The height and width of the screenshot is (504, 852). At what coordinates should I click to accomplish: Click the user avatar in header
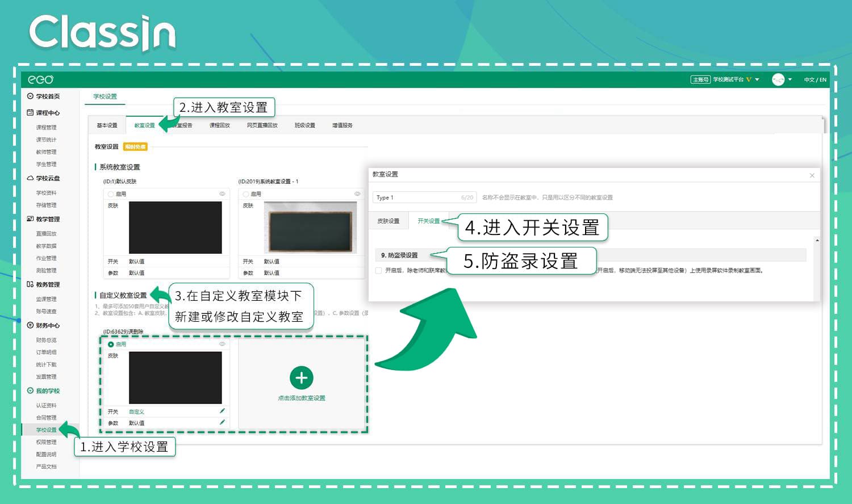(778, 79)
